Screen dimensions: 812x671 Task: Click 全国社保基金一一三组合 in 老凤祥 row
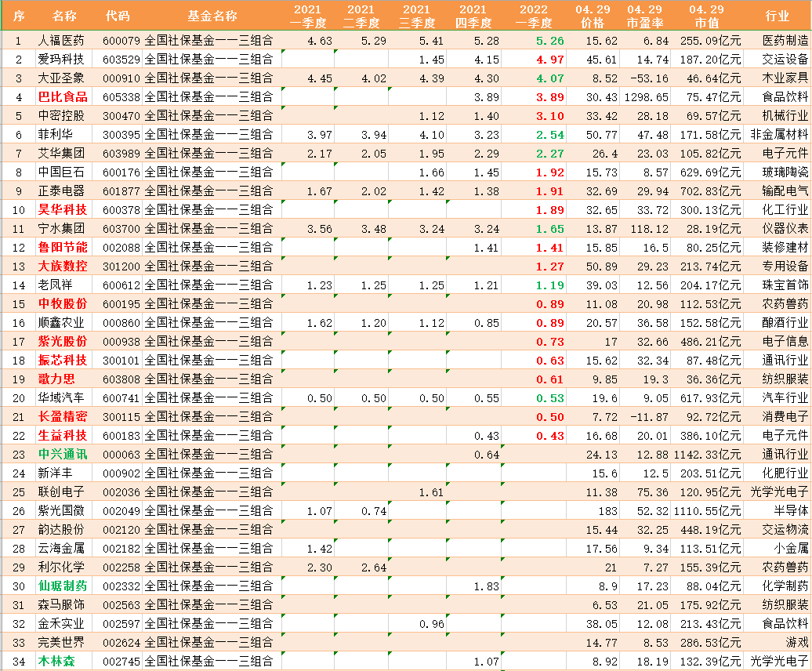click(x=208, y=285)
